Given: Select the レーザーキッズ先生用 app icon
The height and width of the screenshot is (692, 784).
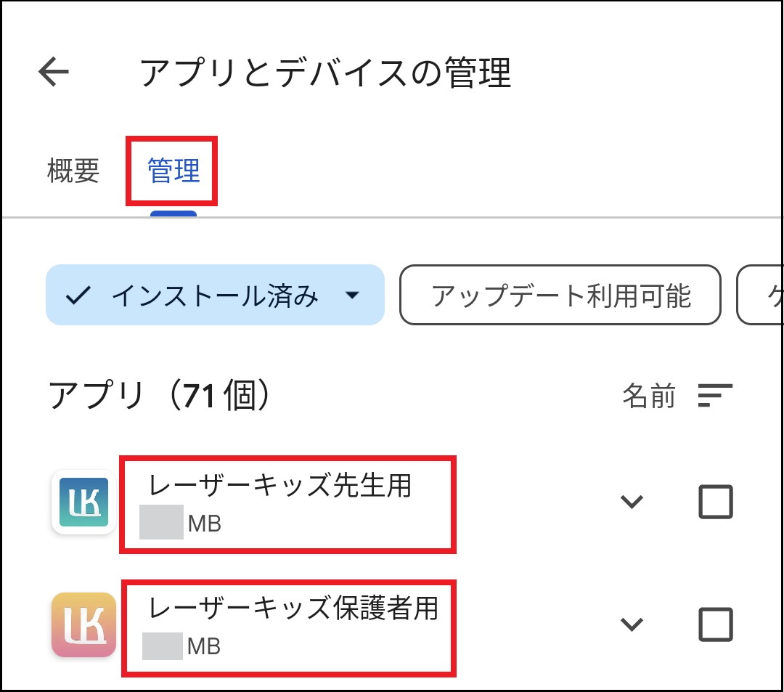Looking at the screenshot, I should click(x=83, y=501).
